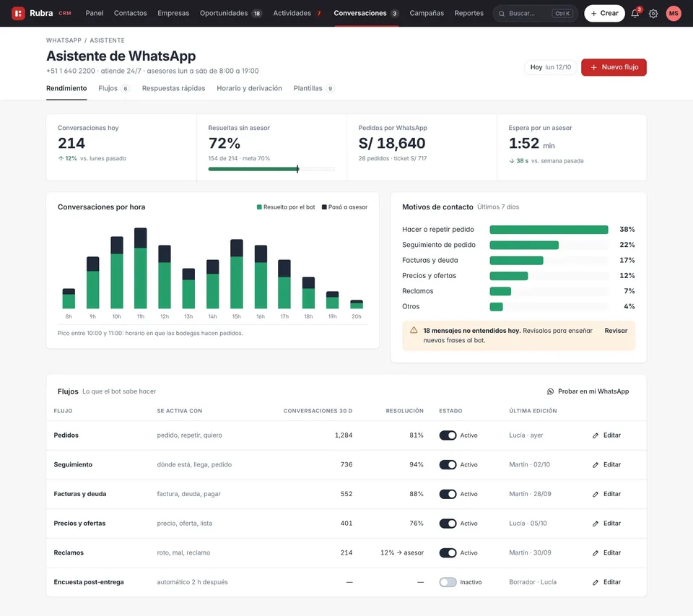Click Revisar for unrecognized messages

click(616, 331)
